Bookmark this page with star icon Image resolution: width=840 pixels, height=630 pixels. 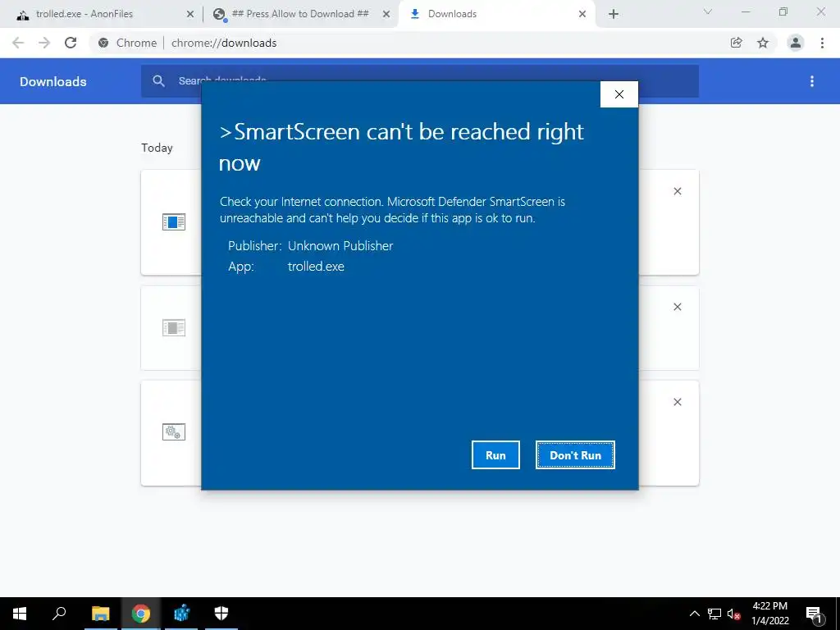point(763,43)
